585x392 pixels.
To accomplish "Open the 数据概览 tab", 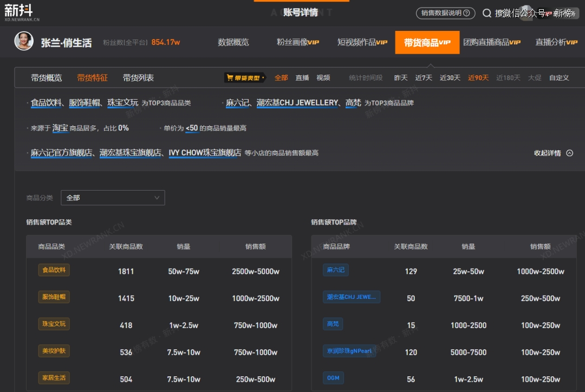I will tap(233, 42).
